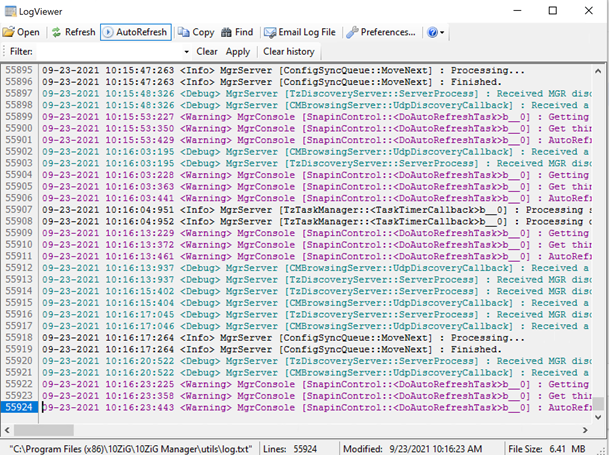
Task: Select Warning line 55923 at 10:16:23:358
Action: point(317,396)
